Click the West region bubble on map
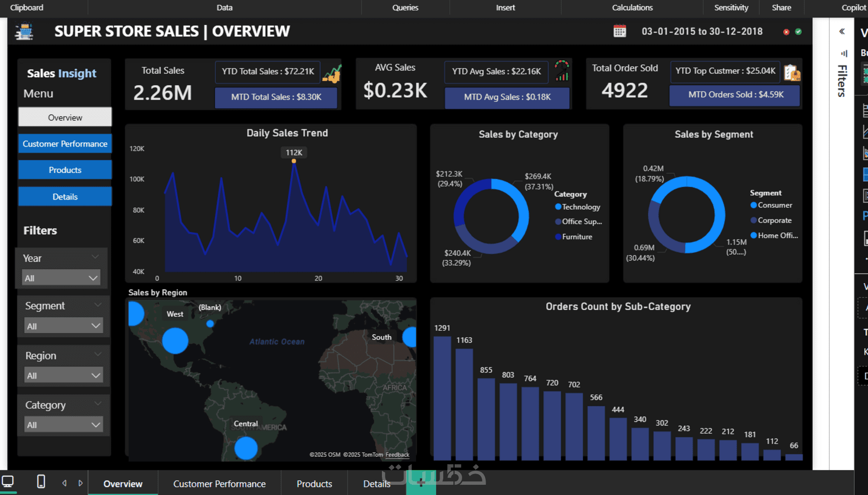868x495 pixels. coord(175,340)
